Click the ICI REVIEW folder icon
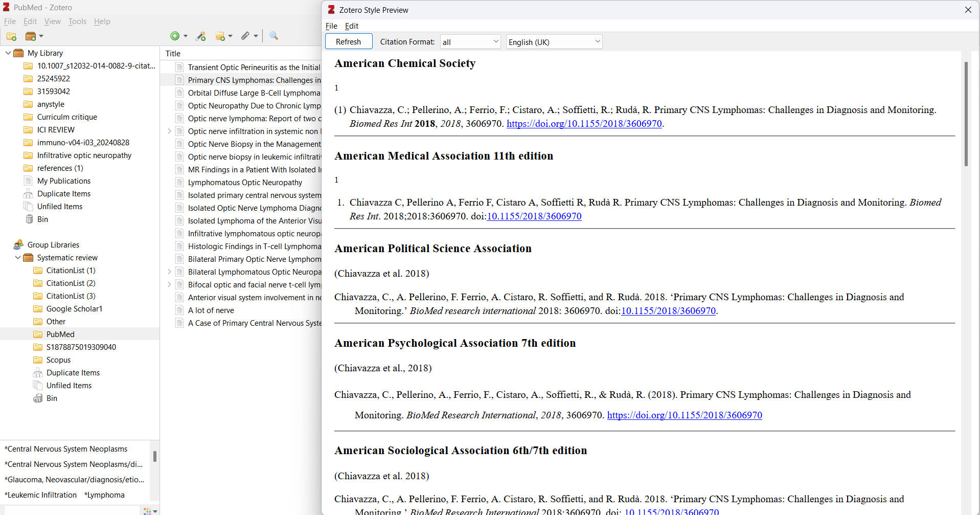This screenshot has width=980, height=515. [29, 129]
